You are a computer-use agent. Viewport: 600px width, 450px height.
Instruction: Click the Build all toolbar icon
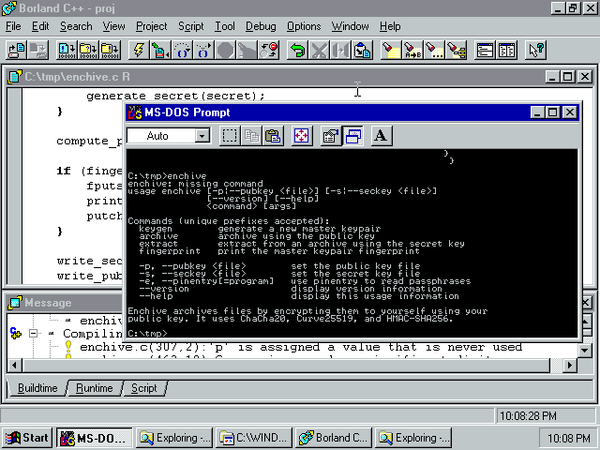[x=110, y=50]
